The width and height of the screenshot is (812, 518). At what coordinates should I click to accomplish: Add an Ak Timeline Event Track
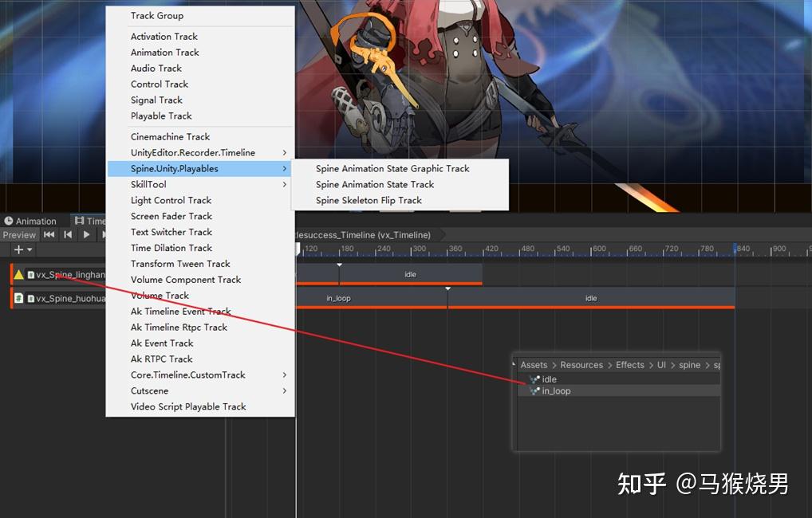pyautogui.click(x=200, y=312)
